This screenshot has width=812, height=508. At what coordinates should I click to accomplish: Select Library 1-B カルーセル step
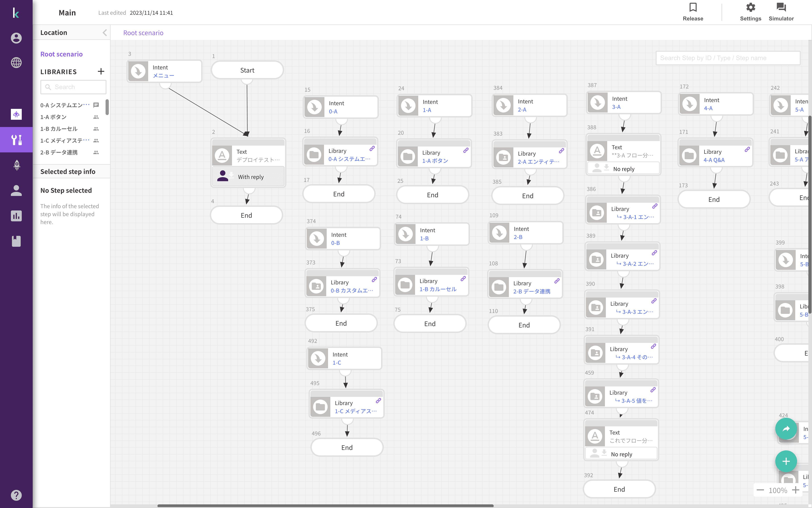[x=431, y=282]
